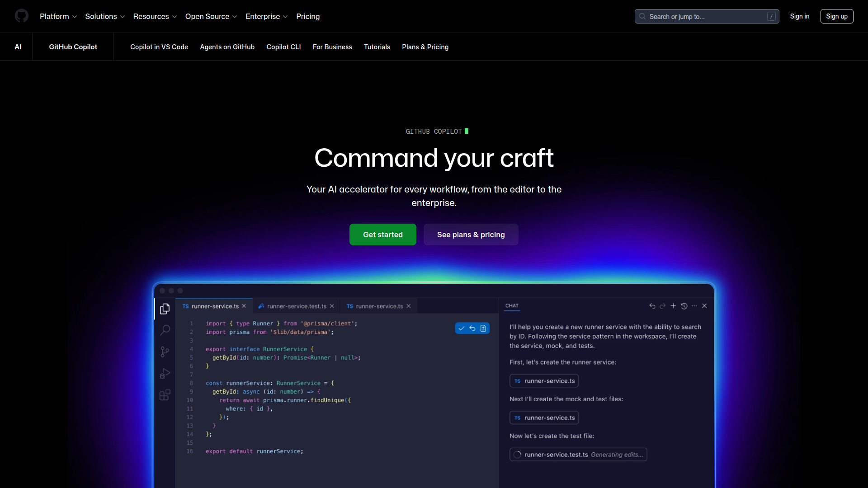Click the Get started button
The image size is (868, 488).
tap(383, 235)
